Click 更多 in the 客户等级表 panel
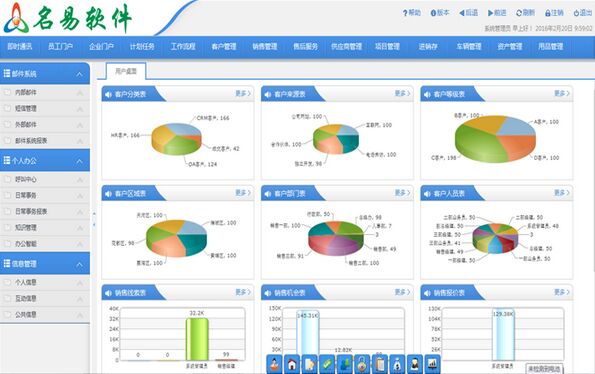The image size is (595, 374). 562,94
